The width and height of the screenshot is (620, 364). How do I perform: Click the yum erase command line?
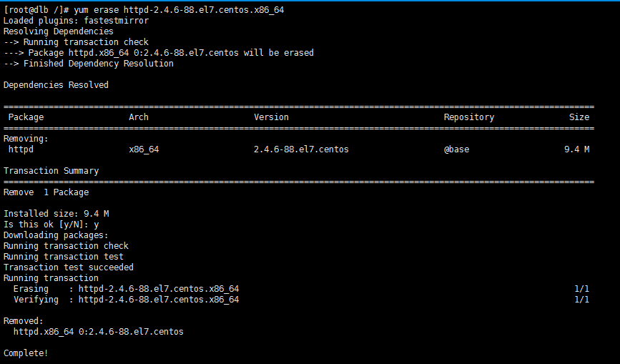pos(144,10)
